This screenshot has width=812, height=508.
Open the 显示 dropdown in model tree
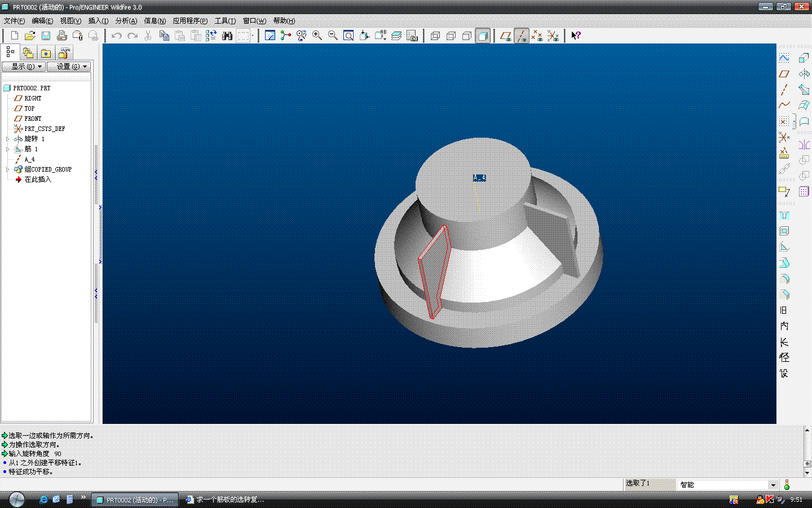(x=23, y=67)
